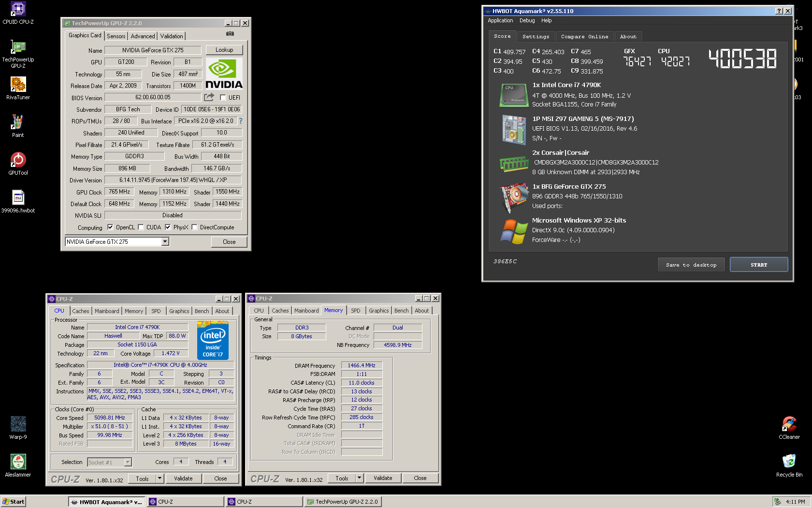This screenshot has width=812, height=508.
Task: Open the About tab in Aquamark
Action: point(628,37)
